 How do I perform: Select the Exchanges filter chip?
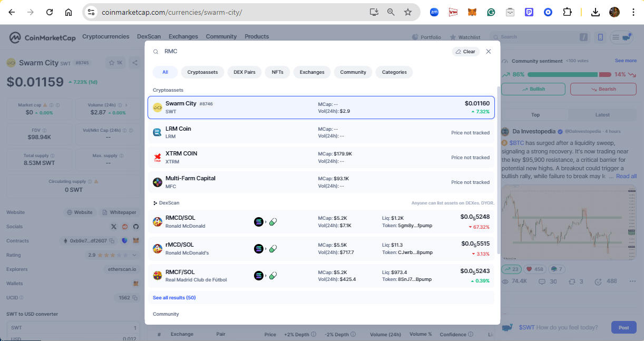(312, 72)
